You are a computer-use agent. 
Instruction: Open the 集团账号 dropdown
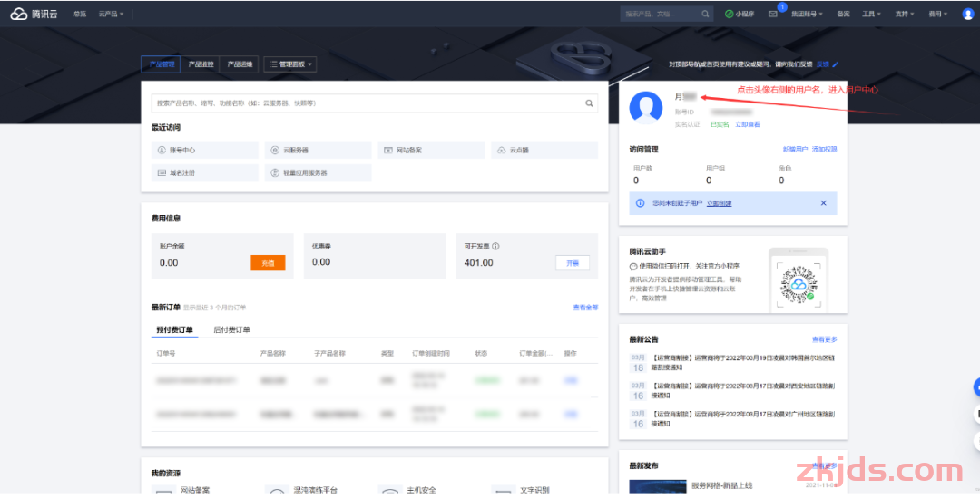pos(807,14)
